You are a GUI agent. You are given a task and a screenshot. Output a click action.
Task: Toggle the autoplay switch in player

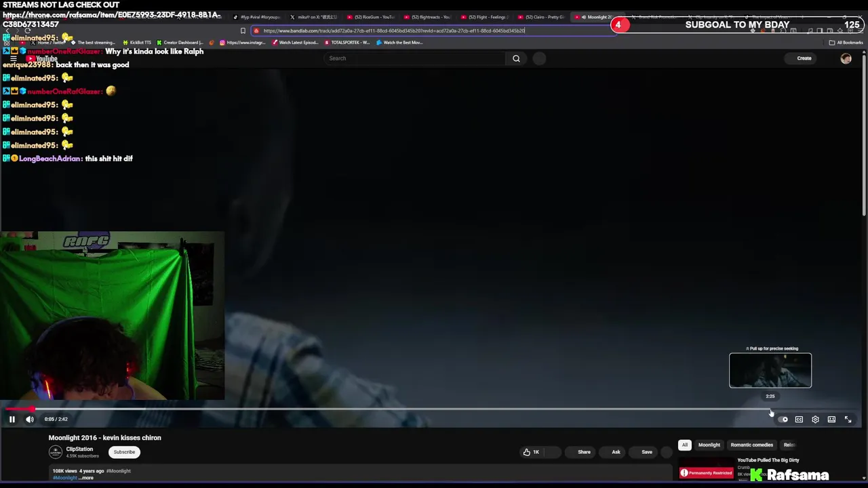coord(783,420)
